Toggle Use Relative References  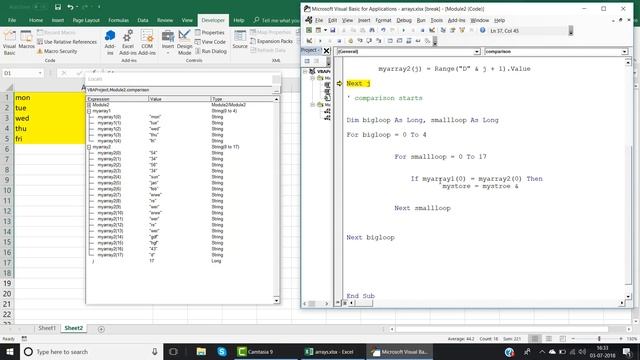67,42
